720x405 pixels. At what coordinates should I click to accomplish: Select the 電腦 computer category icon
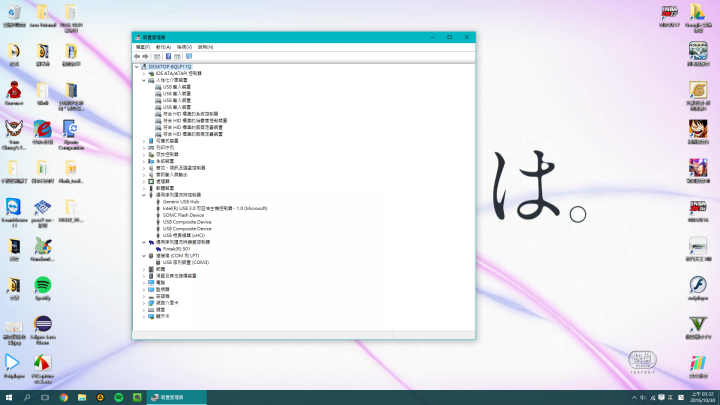click(x=151, y=283)
